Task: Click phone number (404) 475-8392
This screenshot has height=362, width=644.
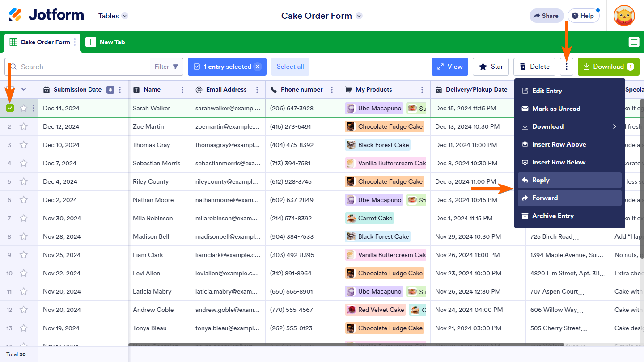Action: point(303,145)
